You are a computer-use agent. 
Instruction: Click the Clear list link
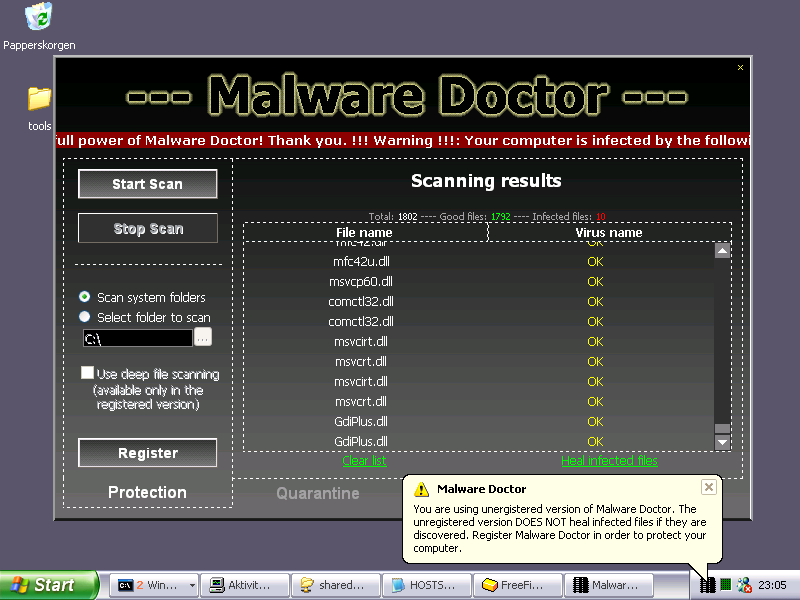coord(364,461)
